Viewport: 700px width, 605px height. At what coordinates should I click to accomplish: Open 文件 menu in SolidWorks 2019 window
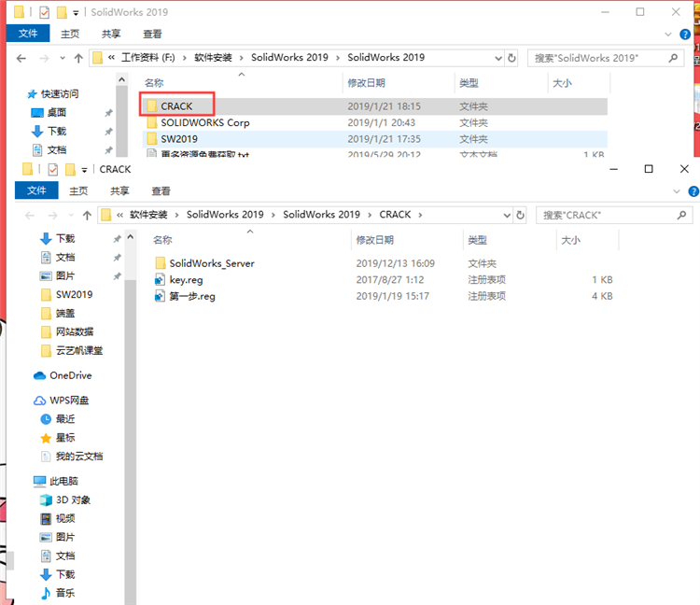(28, 34)
